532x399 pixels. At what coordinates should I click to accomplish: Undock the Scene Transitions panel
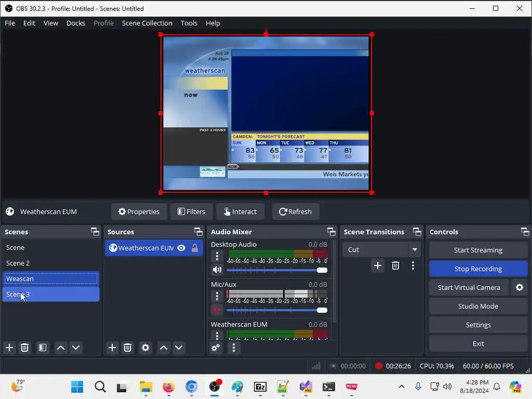pyautogui.click(x=417, y=232)
